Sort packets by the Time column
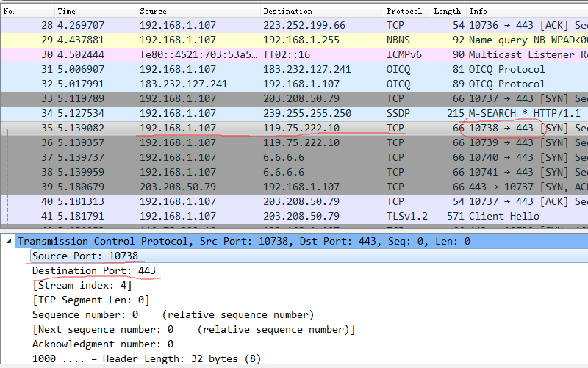 point(67,11)
